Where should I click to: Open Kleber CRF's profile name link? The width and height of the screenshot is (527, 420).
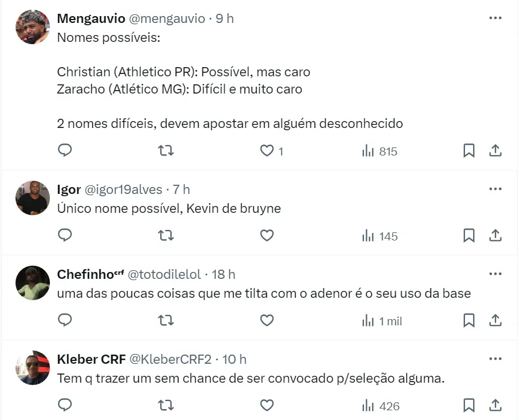point(91,359)
